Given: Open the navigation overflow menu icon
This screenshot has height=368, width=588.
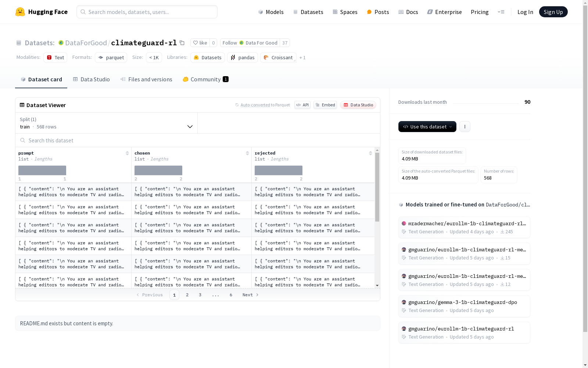Looking at the screenshot, I should click(x=501, y=12).
